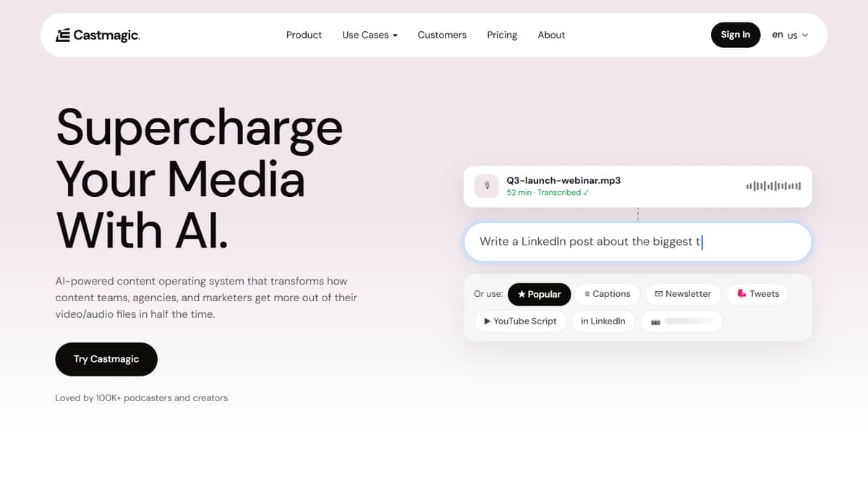Click the 'Supercharge Your Media With AI.' headline
The height and width of the screenshot is (488, 868).
click(x=199, y=178)
